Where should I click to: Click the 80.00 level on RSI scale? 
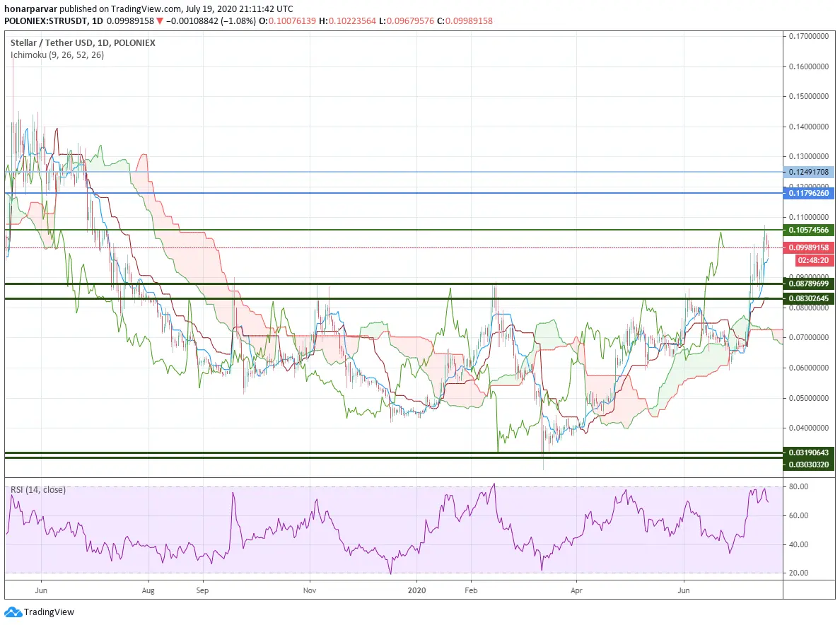pos(799,486)
